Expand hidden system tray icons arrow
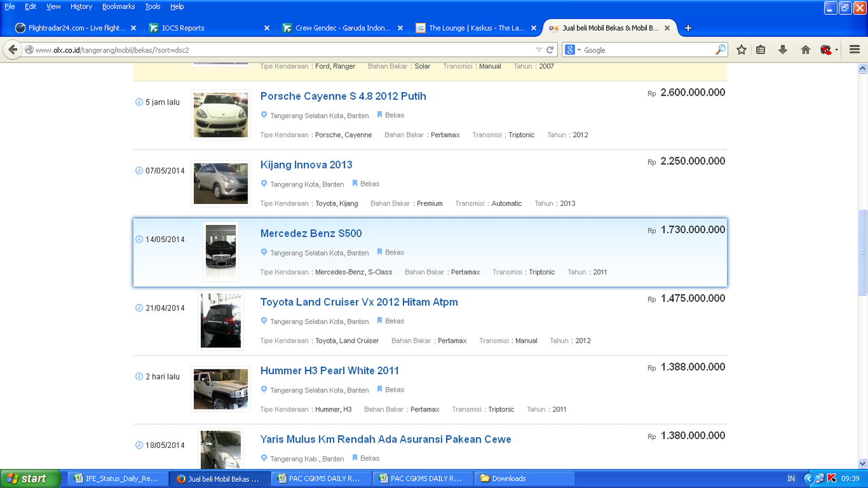 (808, 479)
